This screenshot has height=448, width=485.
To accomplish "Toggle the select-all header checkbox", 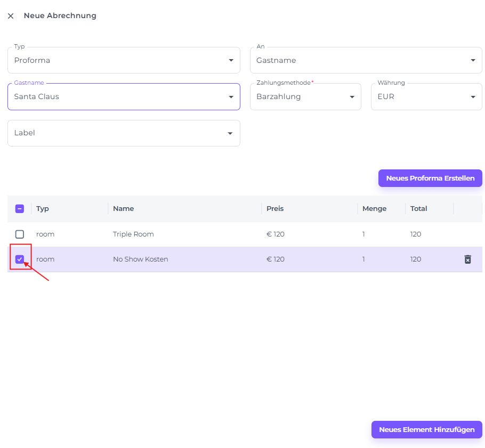I will click(20, 209).
